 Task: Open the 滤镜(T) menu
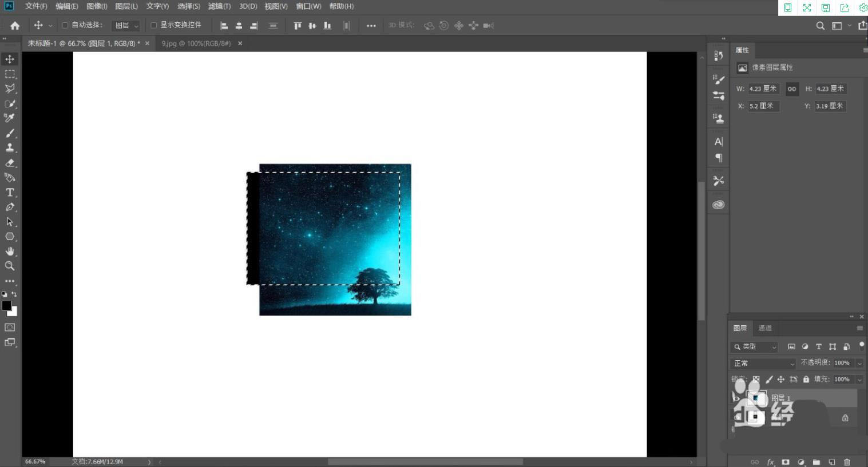(x=219, y=6)
